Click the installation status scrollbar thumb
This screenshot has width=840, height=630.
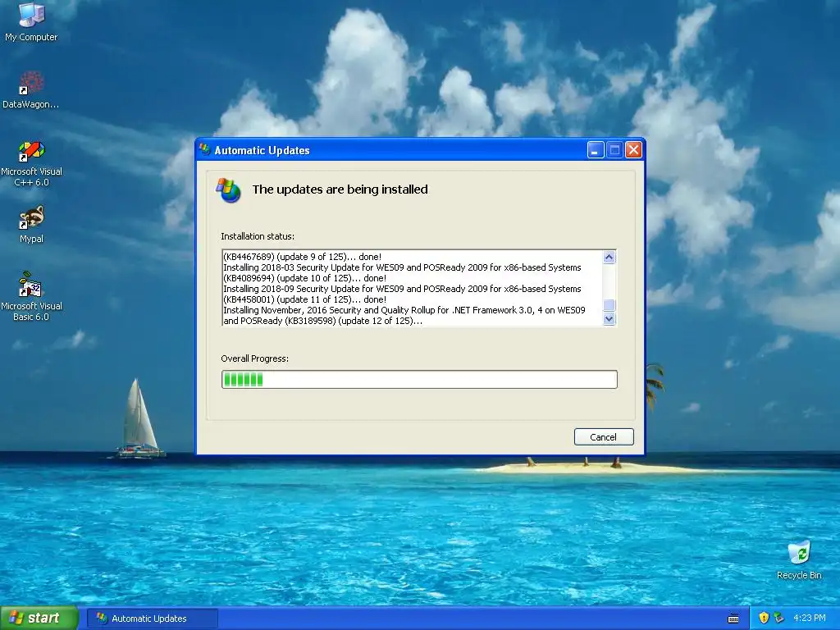(609, 305)
